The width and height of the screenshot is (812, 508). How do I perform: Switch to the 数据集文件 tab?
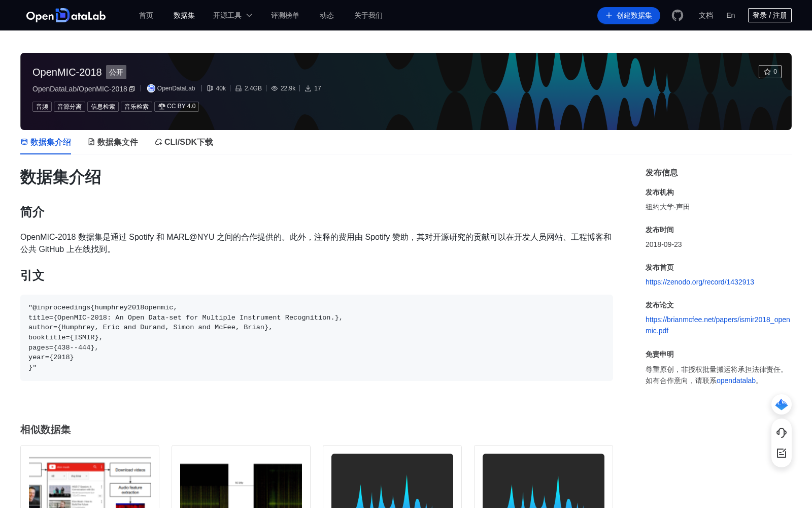point(113,142)
